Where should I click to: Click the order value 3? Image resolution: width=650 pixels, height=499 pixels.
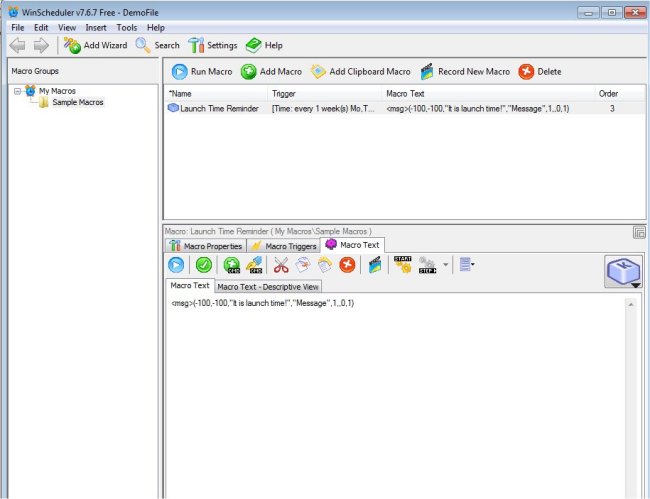612,109
